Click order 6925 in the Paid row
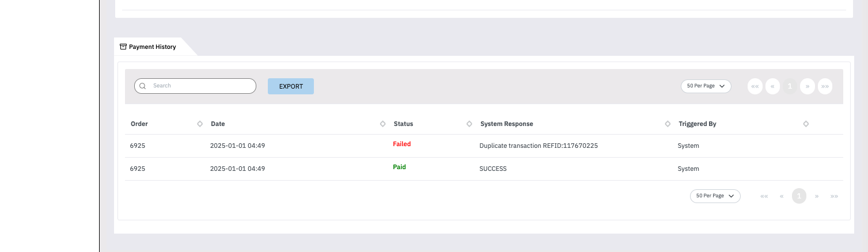The image size is (868, 252). 138,169
